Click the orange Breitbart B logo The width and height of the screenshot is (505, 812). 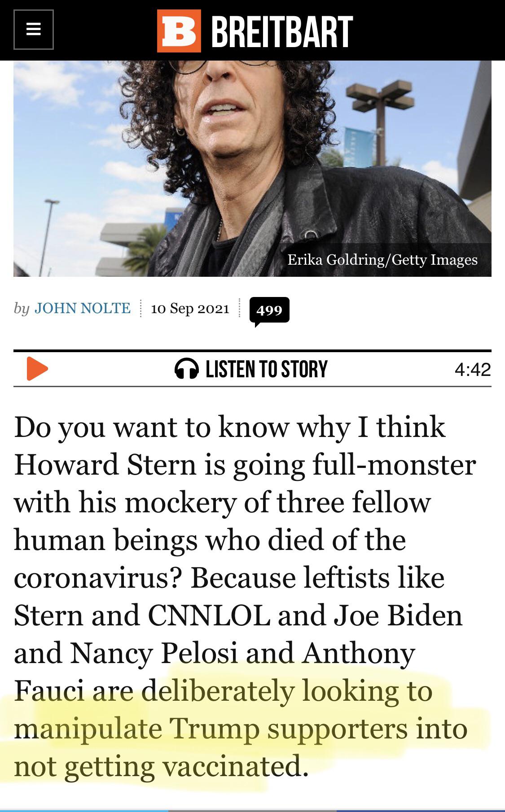(x=179, y=31)
